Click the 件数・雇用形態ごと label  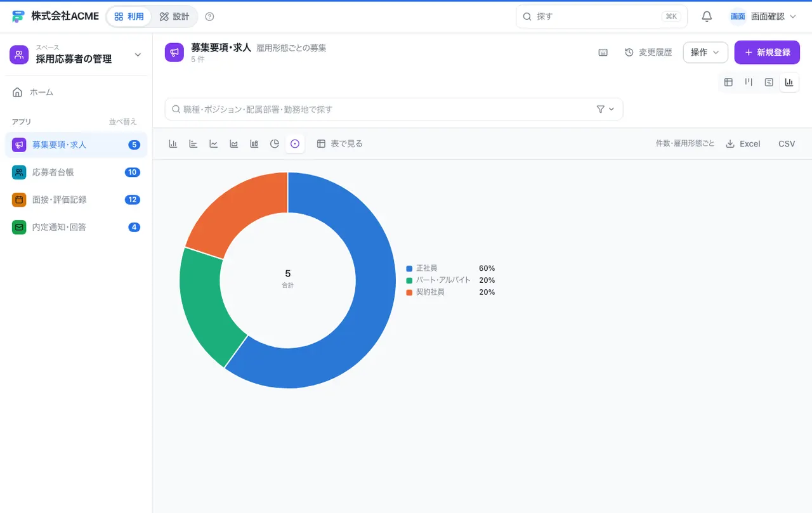pos(685,144)
